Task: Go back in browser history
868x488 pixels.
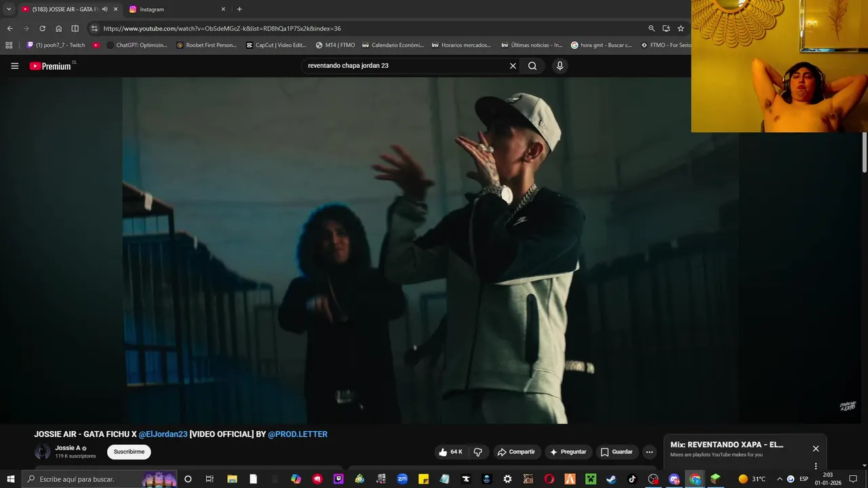Action: tap(9, 28)
